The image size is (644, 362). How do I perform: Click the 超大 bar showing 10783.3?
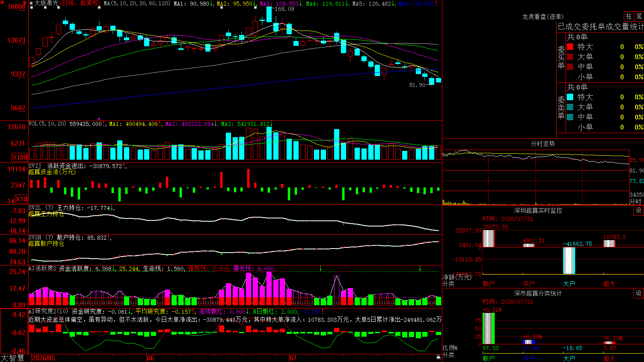click(x=609, y=243)
